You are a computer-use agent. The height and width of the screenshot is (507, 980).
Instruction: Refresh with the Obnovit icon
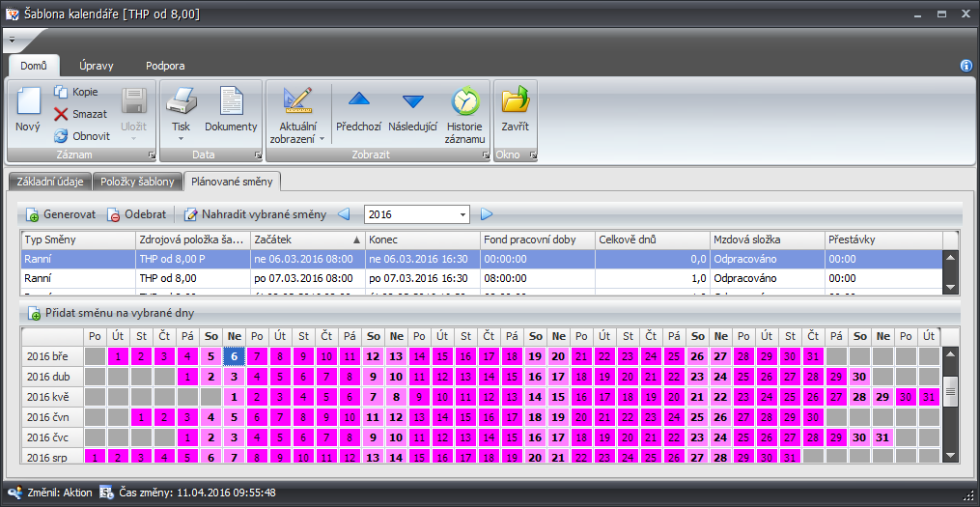pos(62,136)
